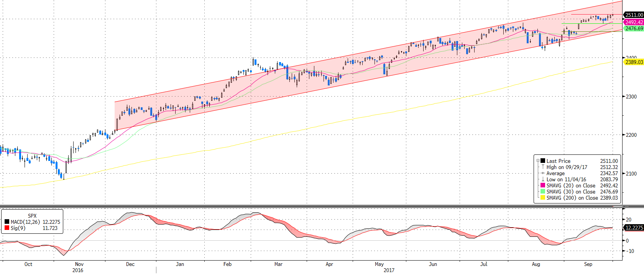The height and width of the screenshot is (274, 644).
Task: Click the green SMAVG (30) swatch
Action: (x=543, y=192)
